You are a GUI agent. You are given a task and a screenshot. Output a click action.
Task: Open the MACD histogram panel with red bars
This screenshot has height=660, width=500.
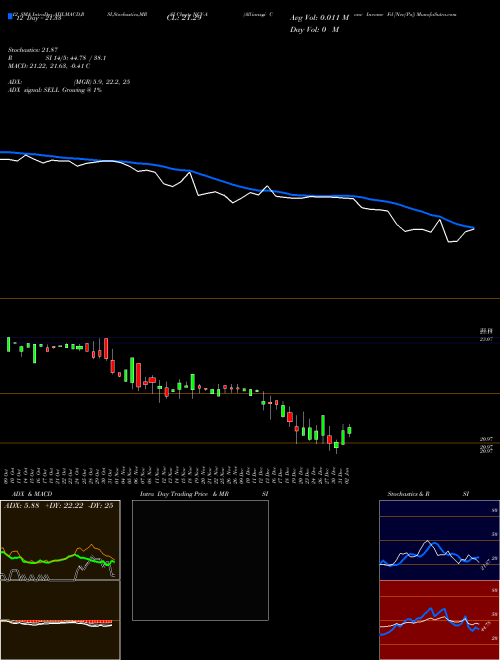tap(60, 620)
